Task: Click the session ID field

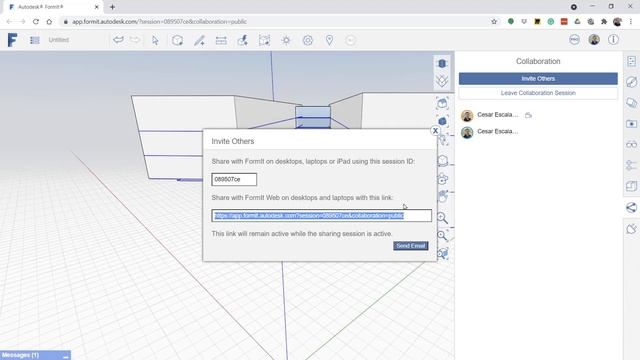Action: (234, 179)
